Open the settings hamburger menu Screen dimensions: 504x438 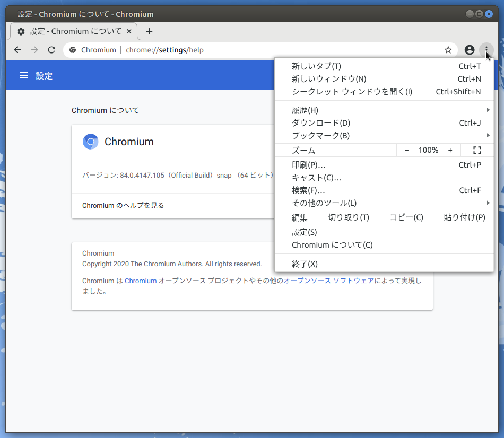click(24, 75)
